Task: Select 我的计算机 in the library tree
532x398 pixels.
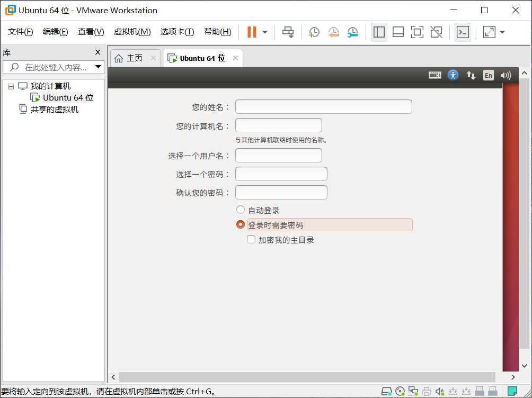Action: point(50,86)
